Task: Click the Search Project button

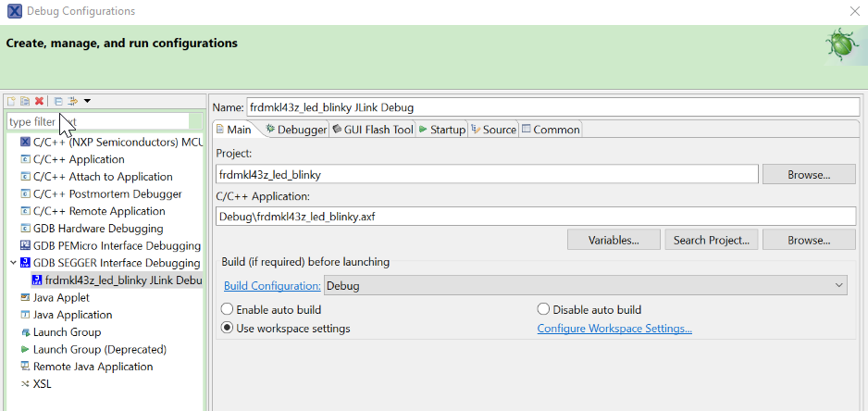Action: (712, 240)
